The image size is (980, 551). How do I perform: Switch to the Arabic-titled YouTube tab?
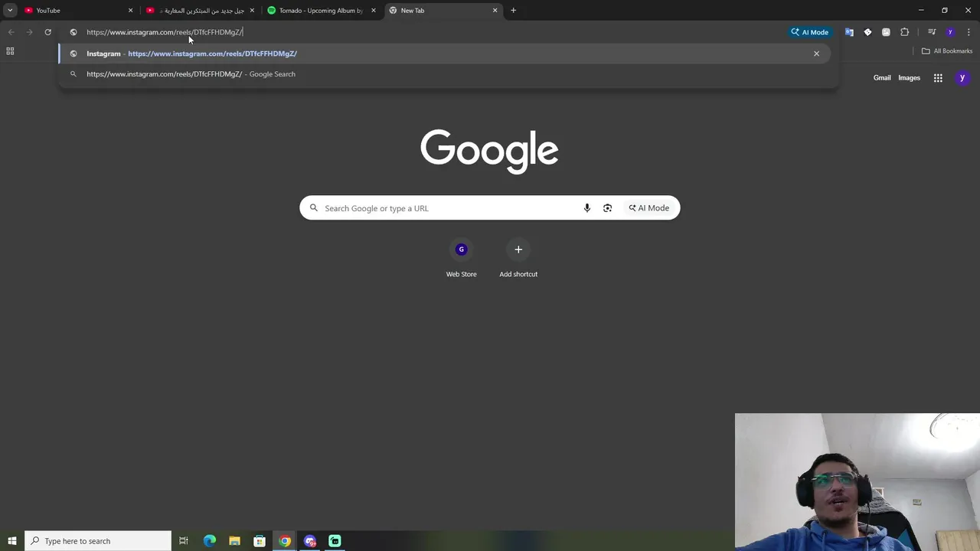click(199, 11)
